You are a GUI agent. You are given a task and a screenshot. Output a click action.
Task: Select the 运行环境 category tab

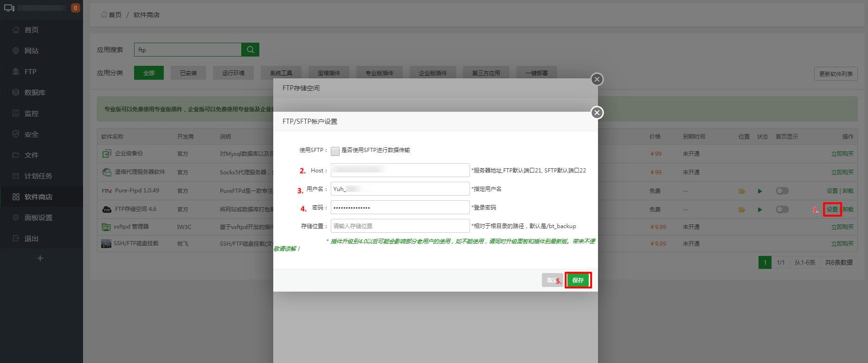pos(233,73)
